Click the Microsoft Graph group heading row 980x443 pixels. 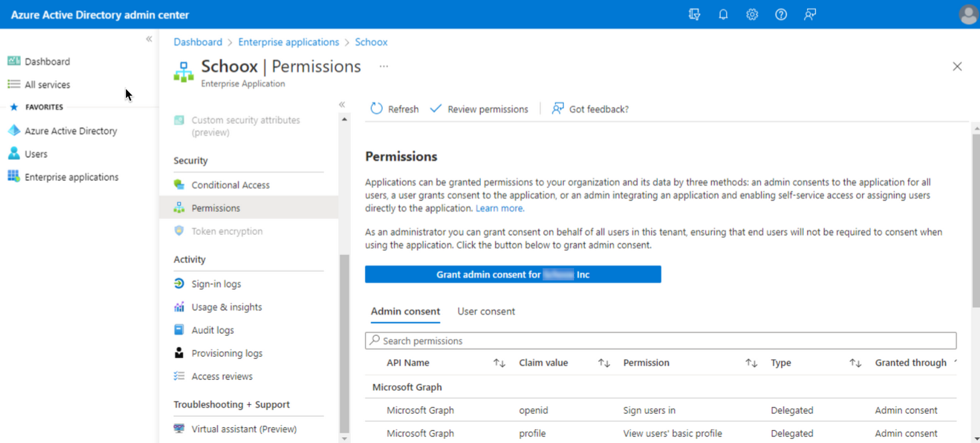(660, 387)
